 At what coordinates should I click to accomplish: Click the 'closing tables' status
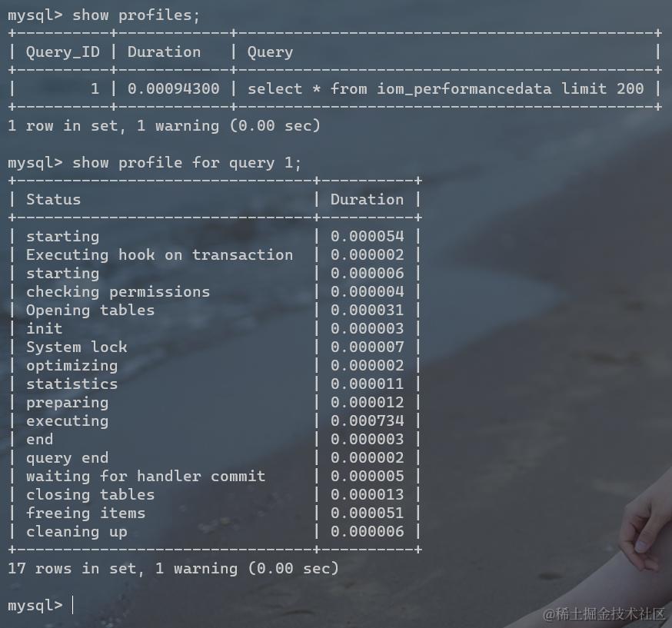tap(90, 495)
